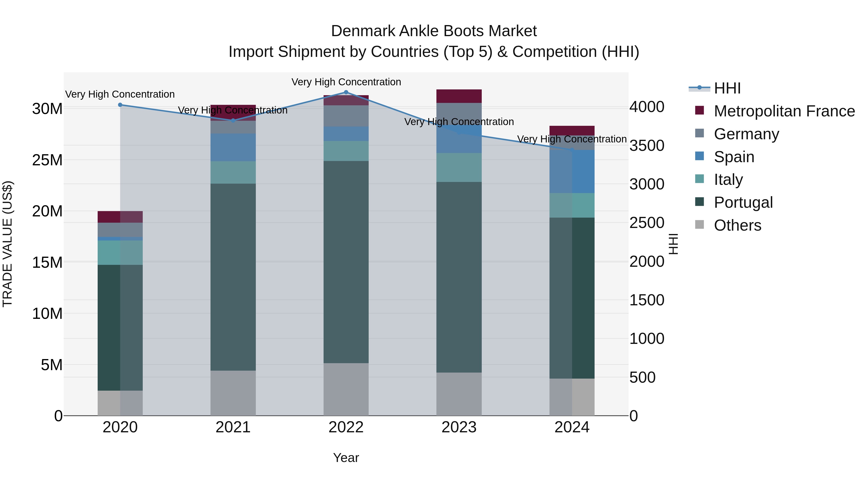Screen dimensions: 868x488
Task: Click the 2024 Italy bar segment
Action: point(572,205)
